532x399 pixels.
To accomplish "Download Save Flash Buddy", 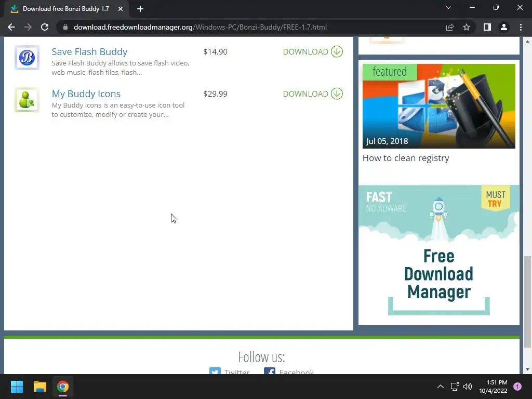I will (x=312, y=51).
